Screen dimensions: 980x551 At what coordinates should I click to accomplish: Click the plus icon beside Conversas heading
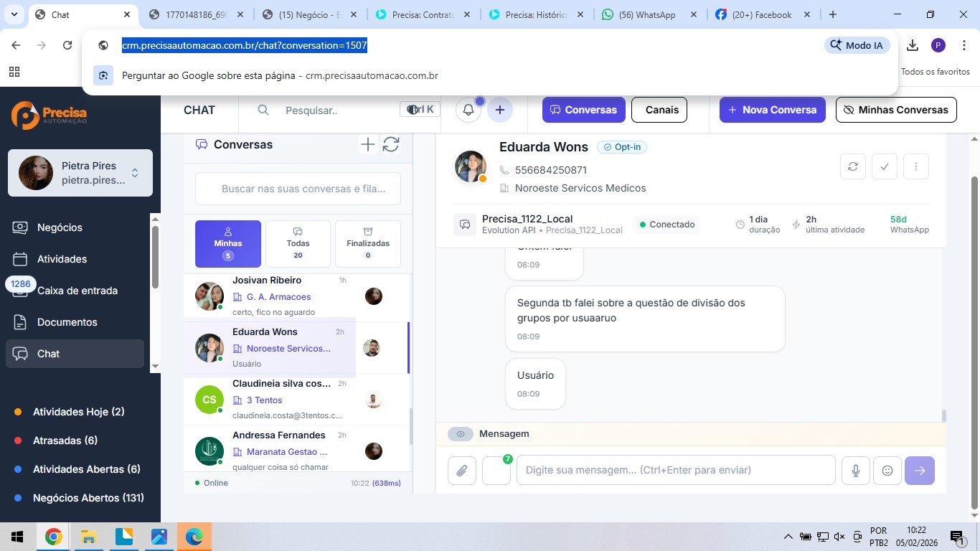coord(367,145)
